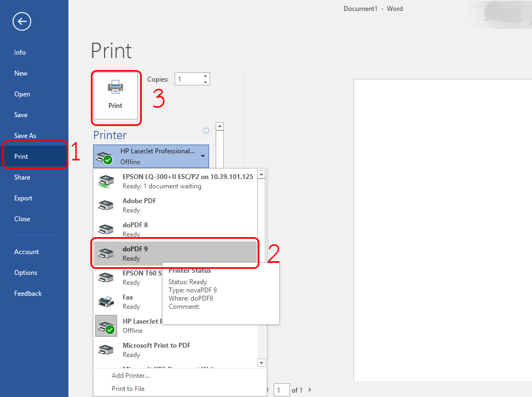Image resolution: width=532 pixels, height=397 pixels.
Task: Decrease copies with the down arrow
Action: coord(205,82)
